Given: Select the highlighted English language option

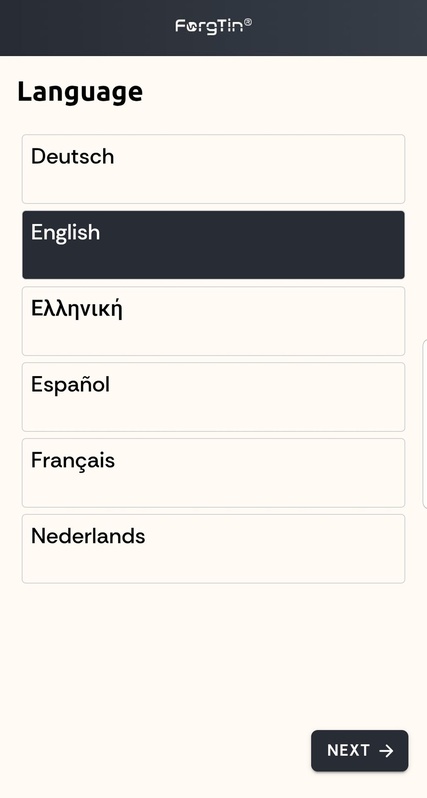Looking at the screenshot, I should coord(213,245).
